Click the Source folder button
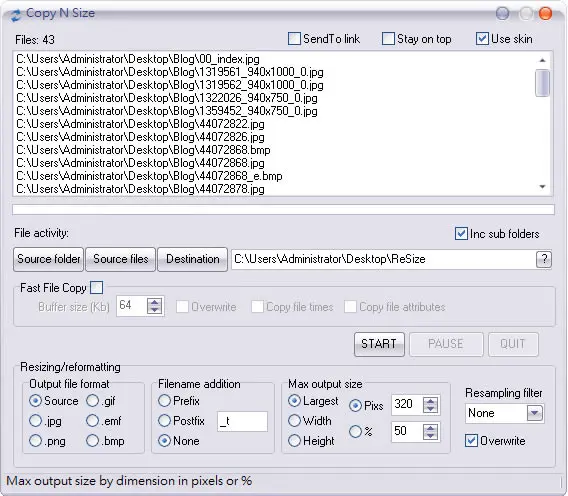Image resolution: width=568 pixels, height=496 pixels. tap(49, 259)
